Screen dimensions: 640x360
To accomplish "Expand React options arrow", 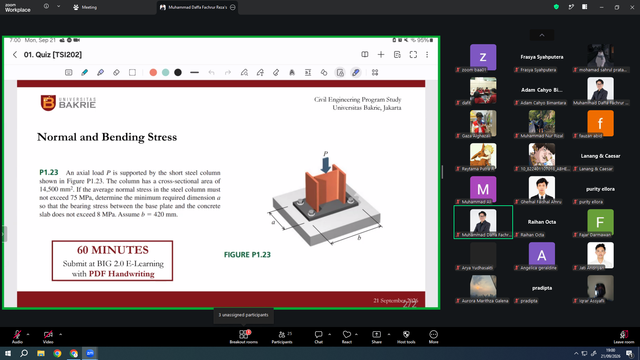I will [x=356, y=334].
